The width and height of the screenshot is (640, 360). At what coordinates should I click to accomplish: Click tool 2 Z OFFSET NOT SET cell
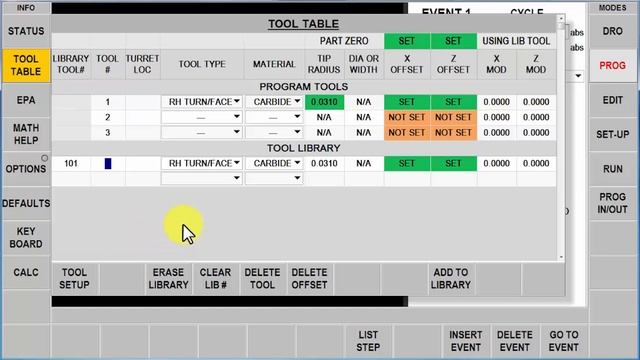click(453, 117)
